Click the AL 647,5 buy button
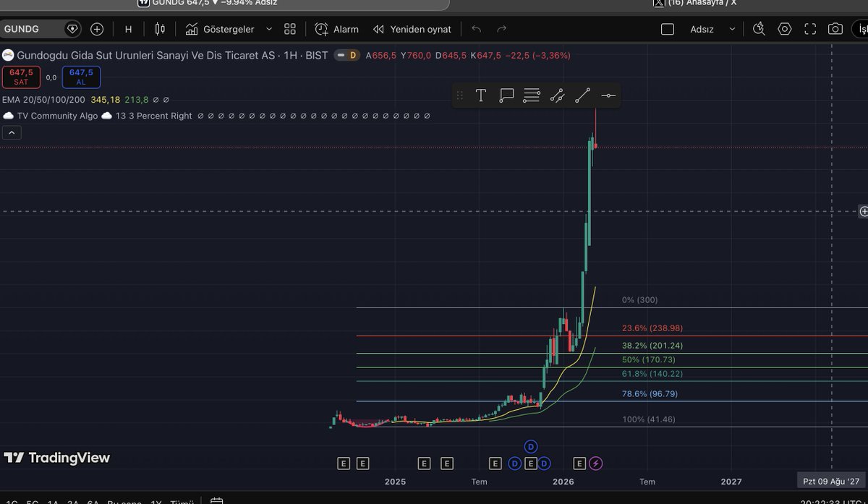This screenshot has width=868, height=504. 81,77
